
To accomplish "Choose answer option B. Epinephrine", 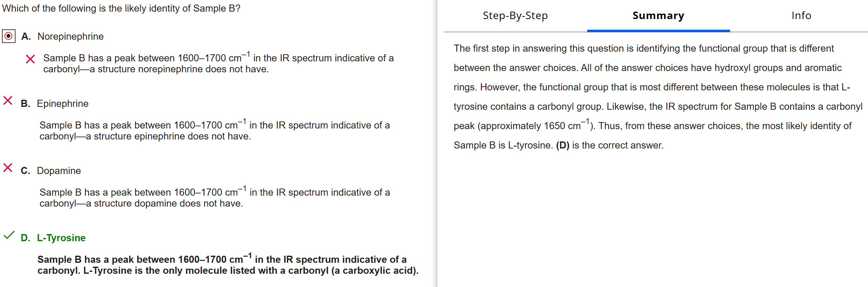I will [x=62, y=104].
